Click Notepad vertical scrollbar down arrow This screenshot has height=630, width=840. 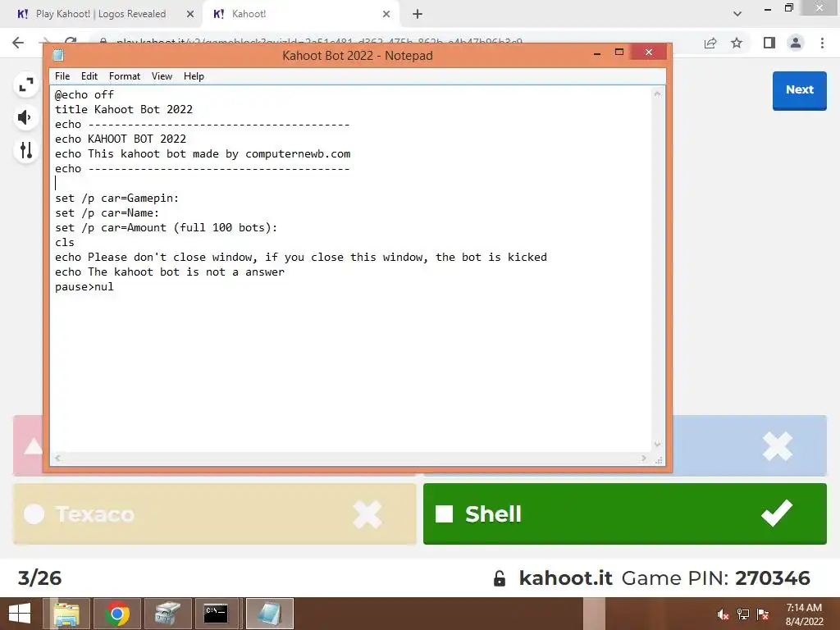(x=657, y=444)
